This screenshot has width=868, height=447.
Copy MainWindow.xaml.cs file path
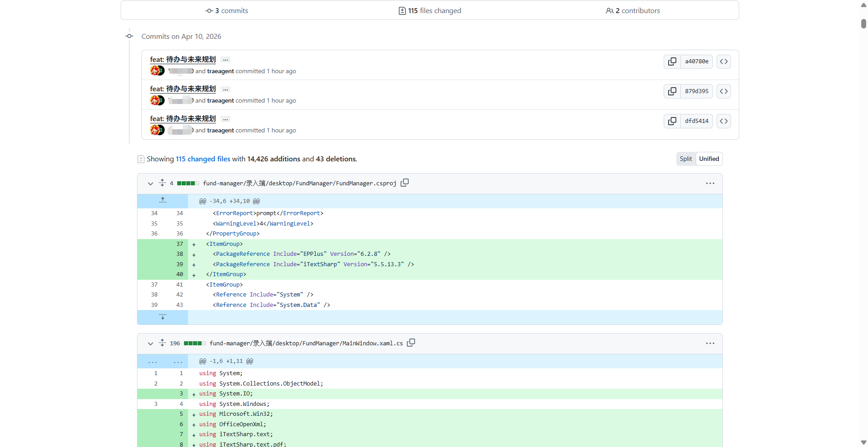tap(411, 343)
